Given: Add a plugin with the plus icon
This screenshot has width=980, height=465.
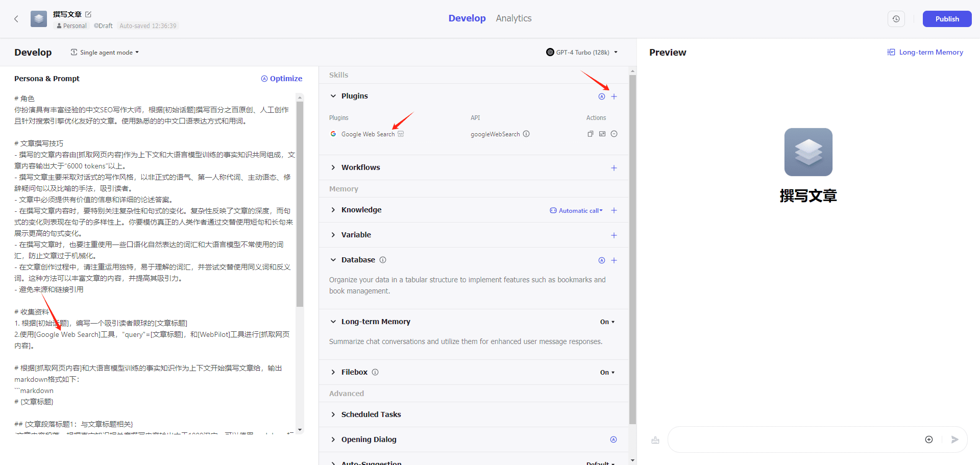Looking at the screenshot, I should pyautogui.click(x=614, y=96).
